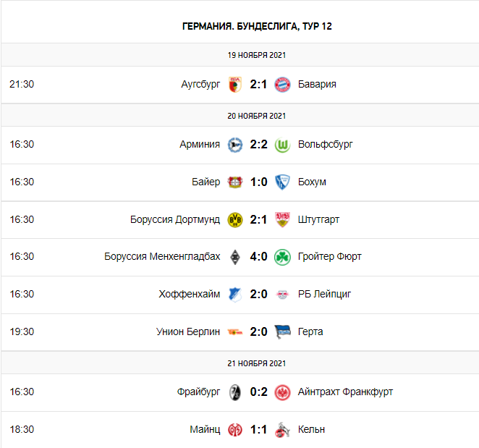Open the 4:0 match score
Viewport: 479px width, 448px height.
tap(258, 256)
